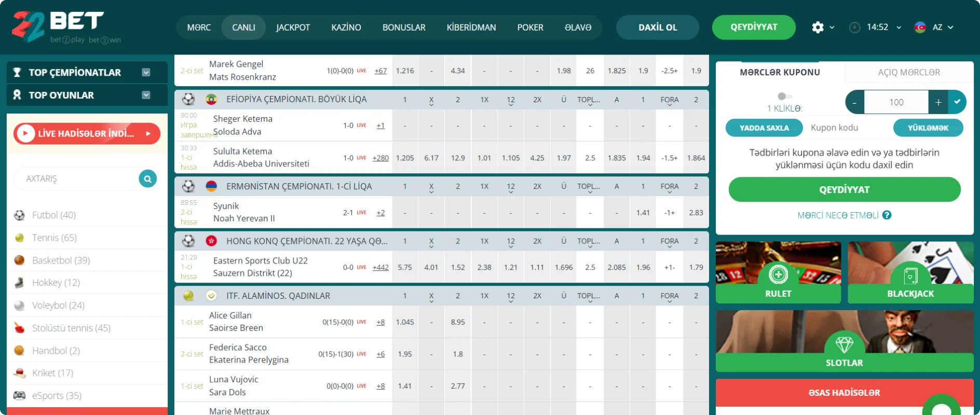Click the Daxil Ol login button

658,27
